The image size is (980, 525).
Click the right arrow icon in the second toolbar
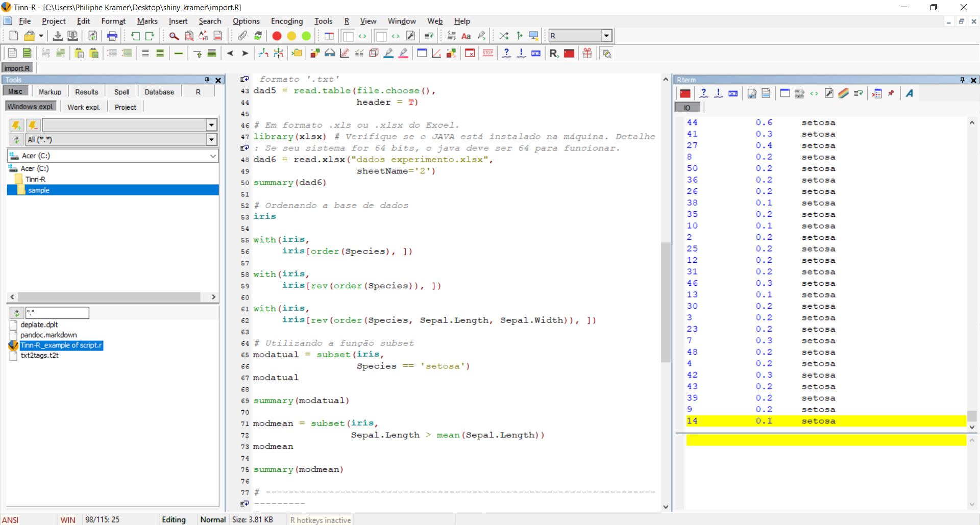tap(245, 53)
